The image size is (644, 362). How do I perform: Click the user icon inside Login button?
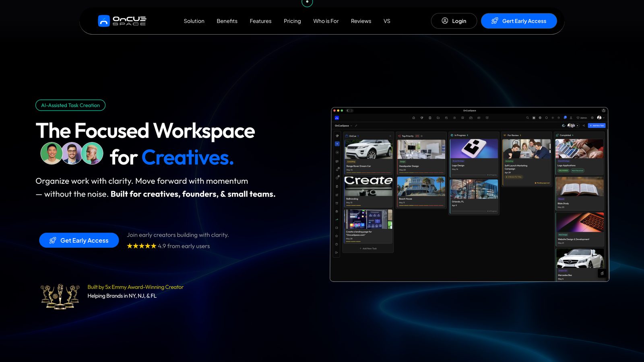(445, 21)
